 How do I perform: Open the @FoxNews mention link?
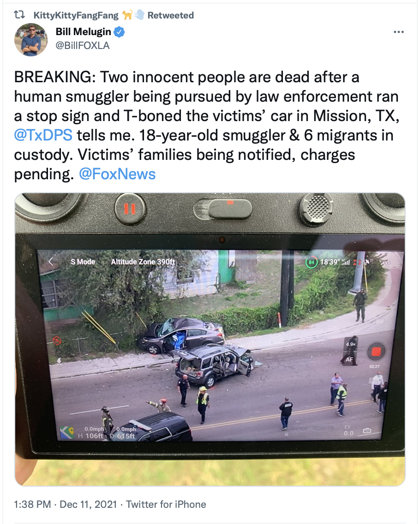pyautogui.click(x=117, y=174)
